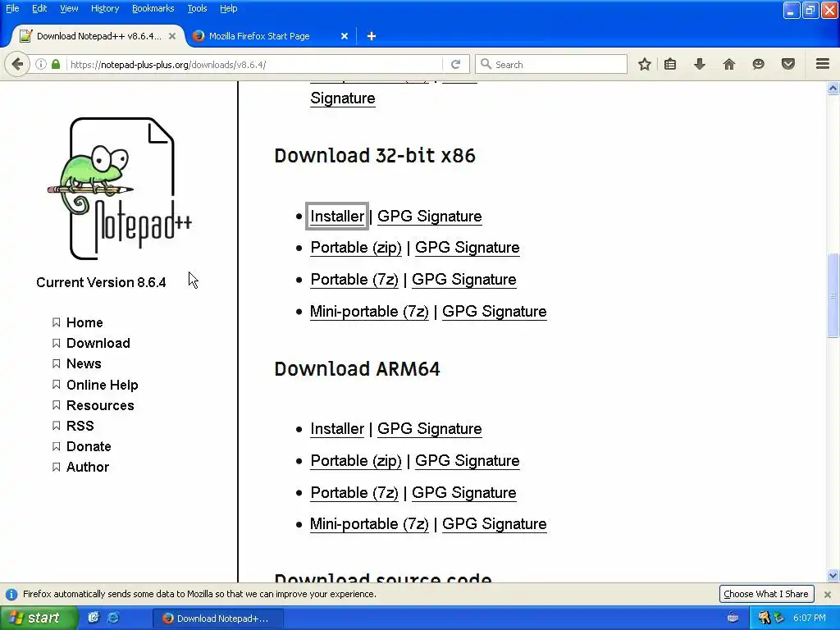Click the 6:07 PM system clock

pyautogui.click(x=809, y=618)
